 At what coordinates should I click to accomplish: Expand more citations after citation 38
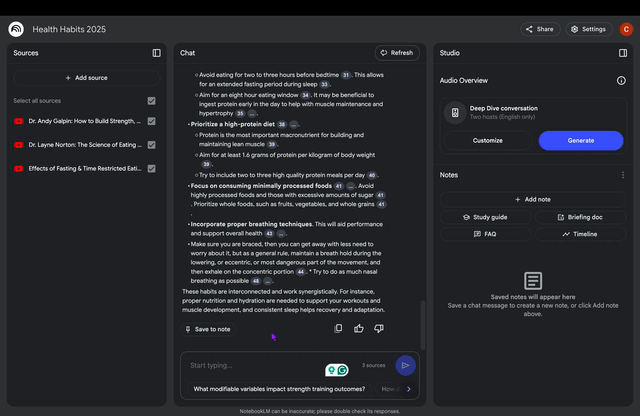[x=293, y=125]
